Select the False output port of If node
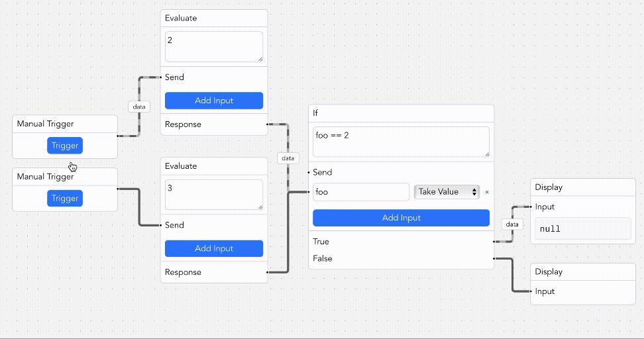 pyautogui.click(x=494, y=258)
